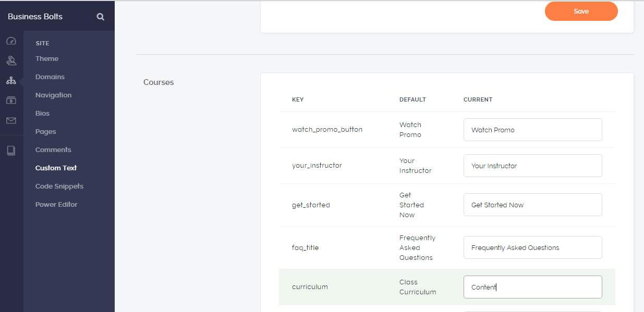Go to the Comments section

click(x=53, y=150)
